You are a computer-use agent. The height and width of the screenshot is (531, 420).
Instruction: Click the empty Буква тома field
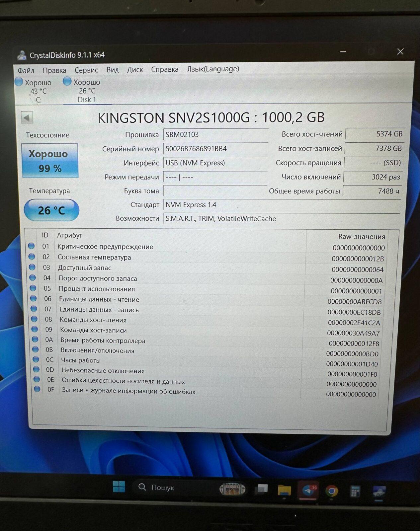point(215,191)
